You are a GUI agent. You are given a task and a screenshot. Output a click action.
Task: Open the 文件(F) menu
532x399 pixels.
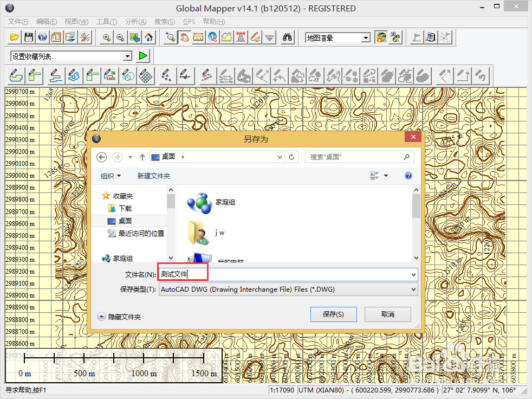[18, 21]
